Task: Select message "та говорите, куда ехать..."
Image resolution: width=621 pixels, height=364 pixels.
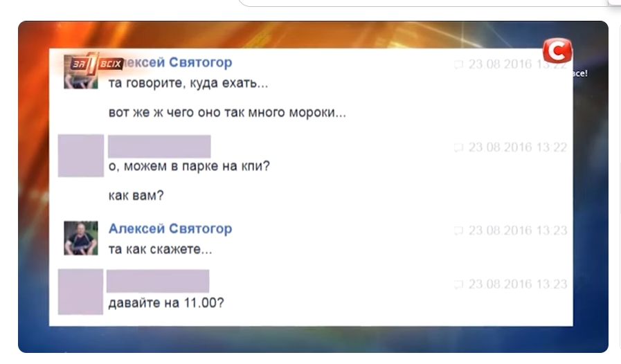Action: click(x=188, y=84)
